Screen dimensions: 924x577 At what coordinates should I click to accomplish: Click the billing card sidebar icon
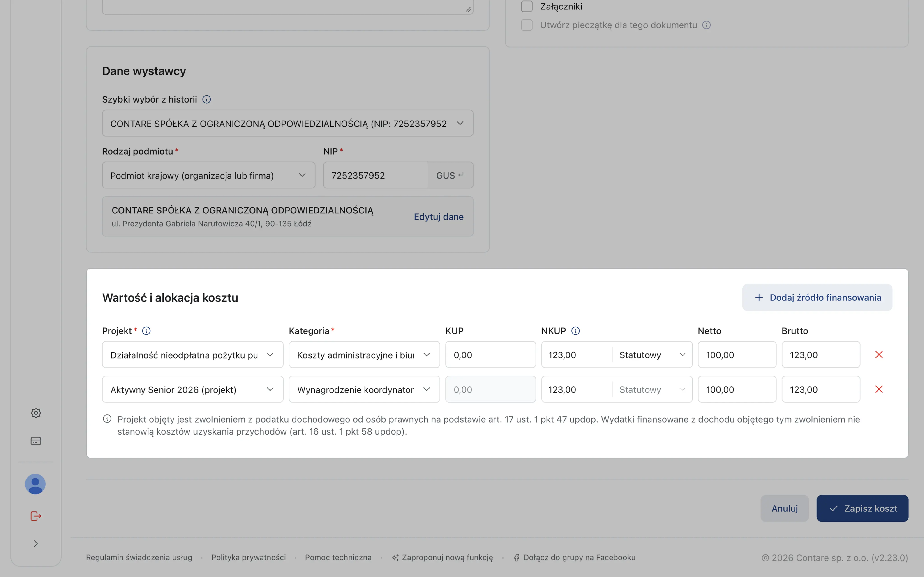tap(35, 441)
